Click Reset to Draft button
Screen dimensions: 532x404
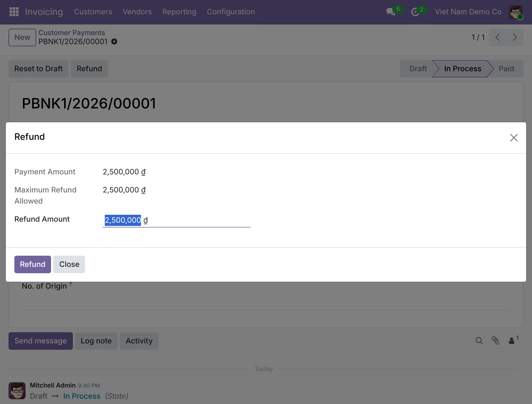click(39, 69)
